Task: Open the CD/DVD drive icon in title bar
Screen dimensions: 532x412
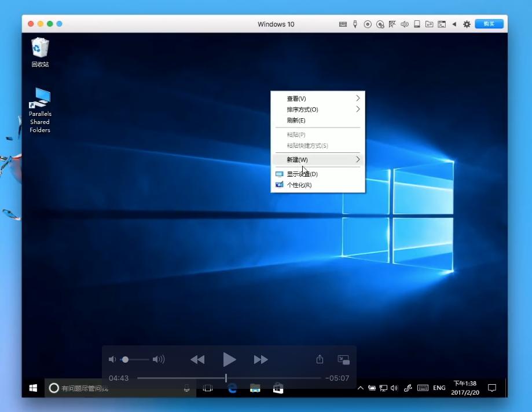Action: pyautogui.click(x=368, y=24)
